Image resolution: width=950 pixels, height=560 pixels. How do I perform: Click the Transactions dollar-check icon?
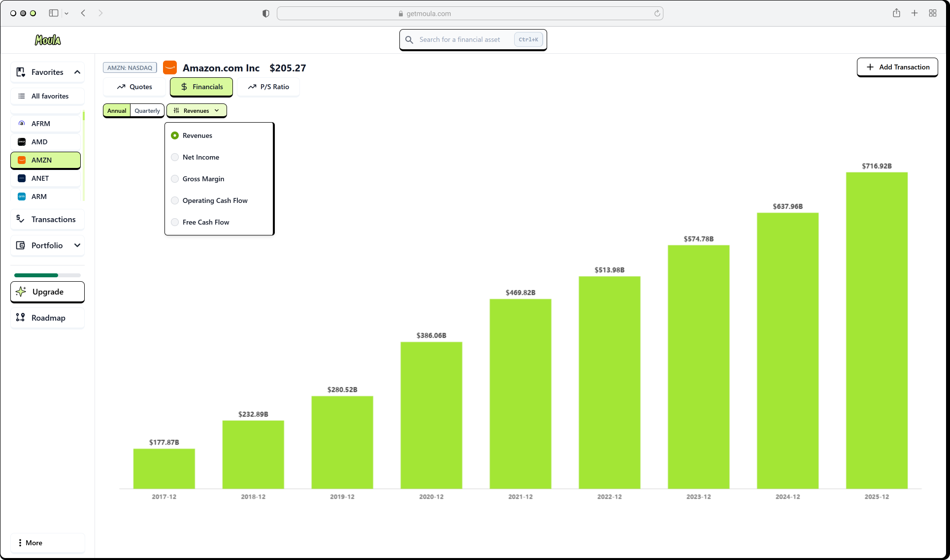[21, 219]
